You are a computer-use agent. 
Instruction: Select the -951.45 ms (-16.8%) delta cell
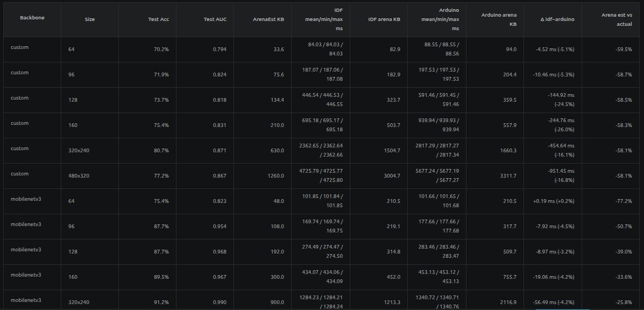point(561,175)
